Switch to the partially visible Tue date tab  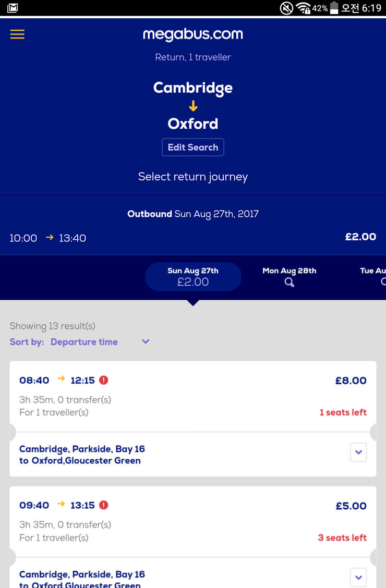[373, 276]
